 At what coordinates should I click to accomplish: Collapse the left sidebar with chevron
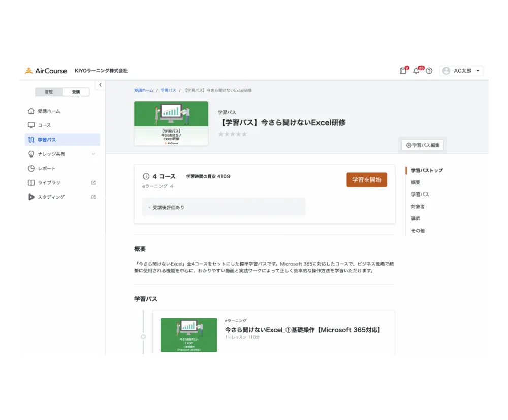[100, 85]
